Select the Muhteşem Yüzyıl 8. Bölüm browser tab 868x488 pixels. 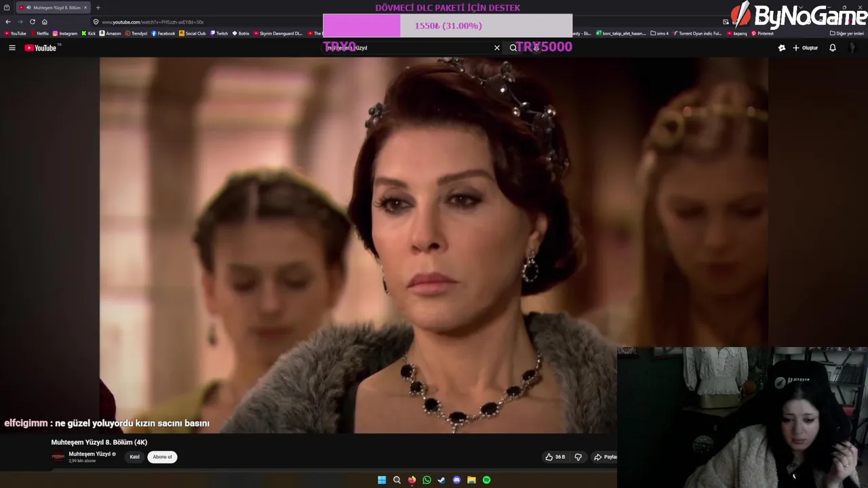[x=53, y=7]
